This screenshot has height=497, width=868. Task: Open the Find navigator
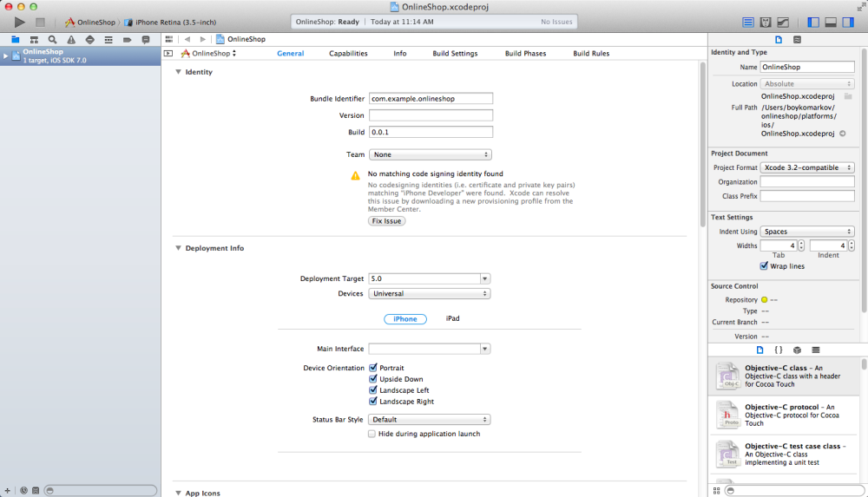coord(53,39)
